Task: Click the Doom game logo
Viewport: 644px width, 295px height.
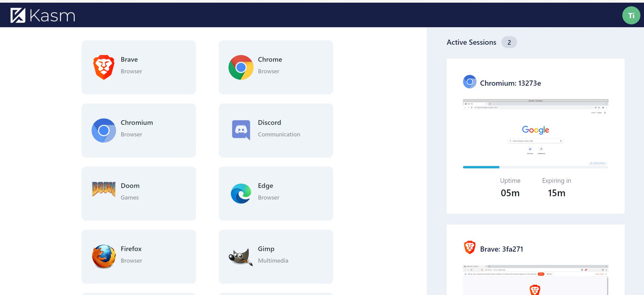Action: tap(104, 189)
